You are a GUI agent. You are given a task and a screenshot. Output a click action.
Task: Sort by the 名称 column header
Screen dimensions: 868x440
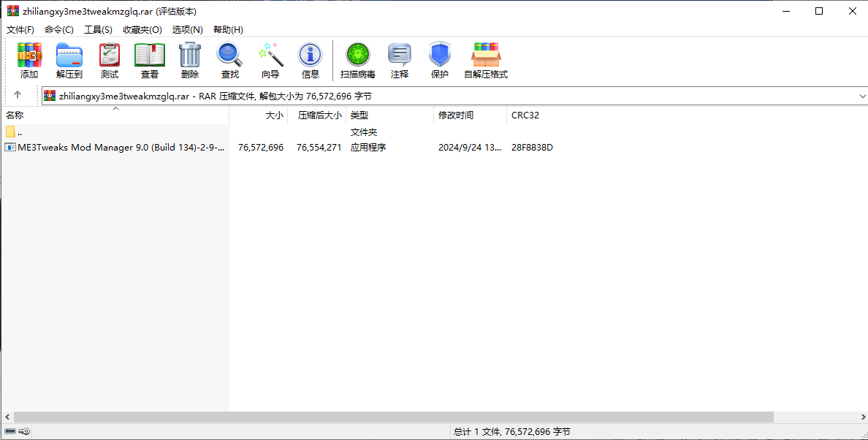(115, 115)
